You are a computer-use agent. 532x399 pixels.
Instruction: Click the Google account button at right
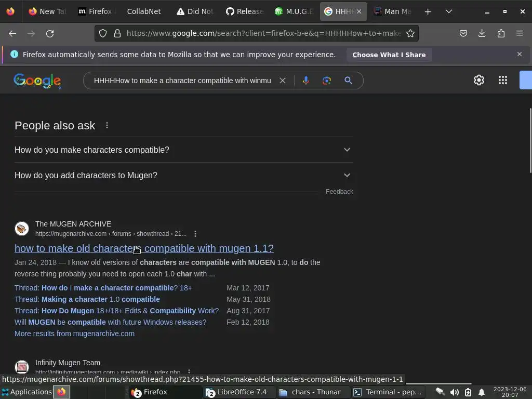pyautogui.click(x=526, y=80)
